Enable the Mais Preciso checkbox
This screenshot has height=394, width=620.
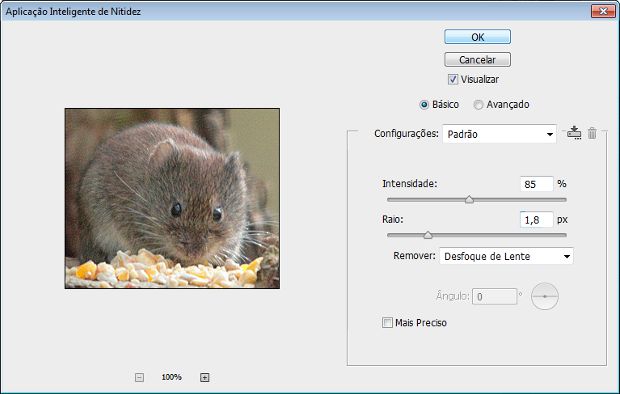click(x=387, y=322)
